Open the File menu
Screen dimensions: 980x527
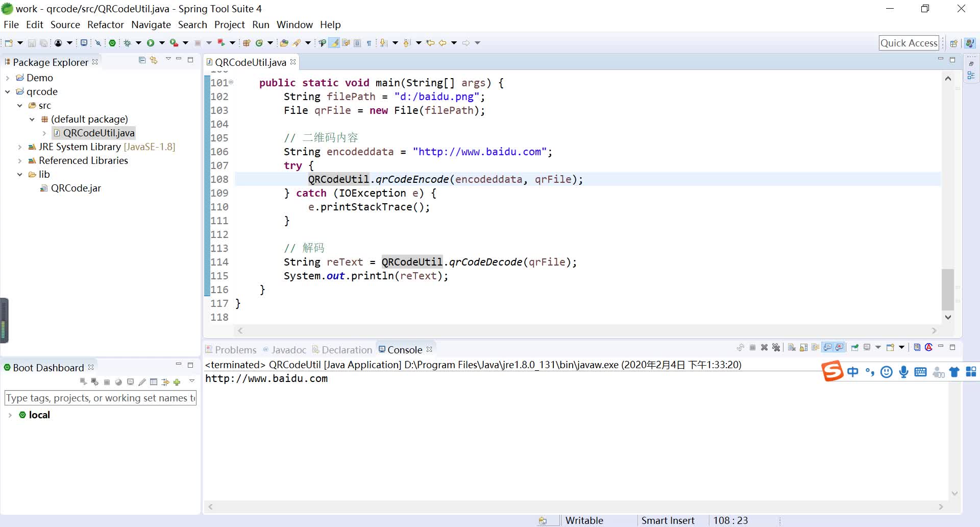[11, 25]
